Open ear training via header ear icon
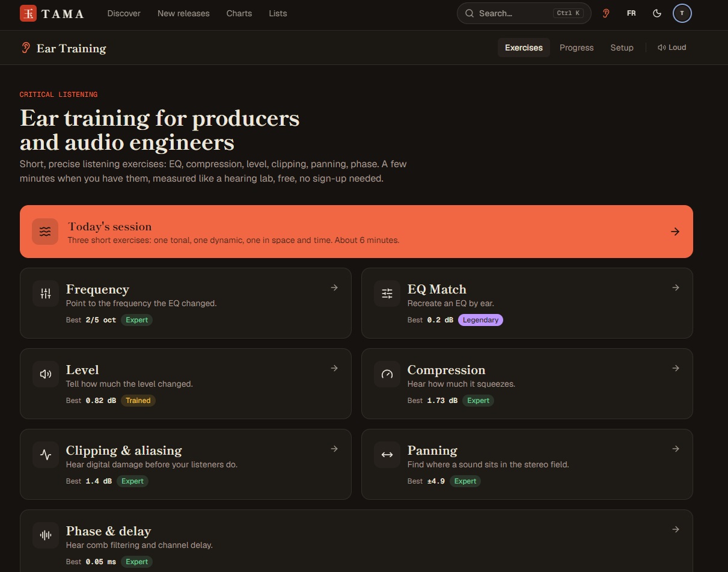Viewport: 728px width, 572px height. tap(606, 13)
